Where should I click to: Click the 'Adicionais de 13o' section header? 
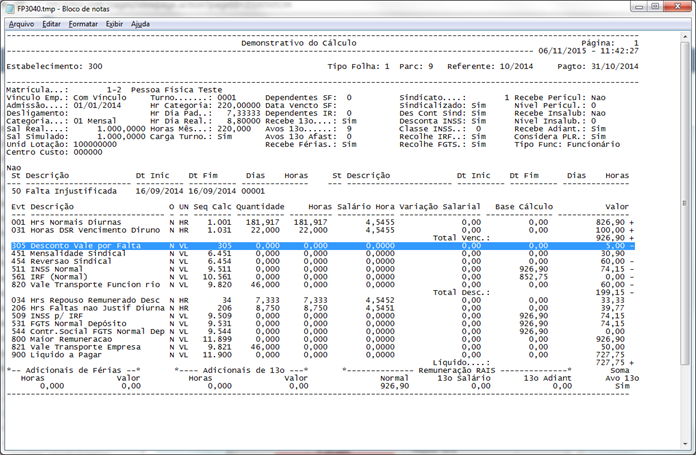pyautogui.click(x=244, y=370)
